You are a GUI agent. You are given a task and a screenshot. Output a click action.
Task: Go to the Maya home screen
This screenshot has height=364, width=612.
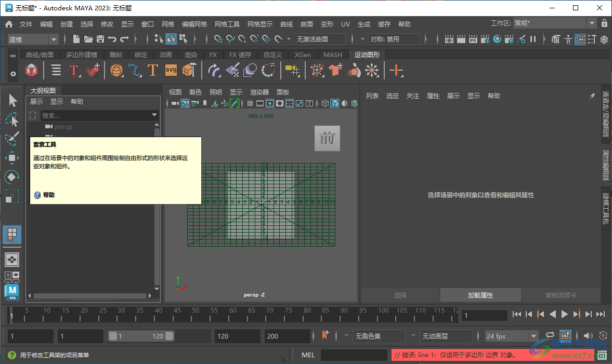tap(9, 24)
